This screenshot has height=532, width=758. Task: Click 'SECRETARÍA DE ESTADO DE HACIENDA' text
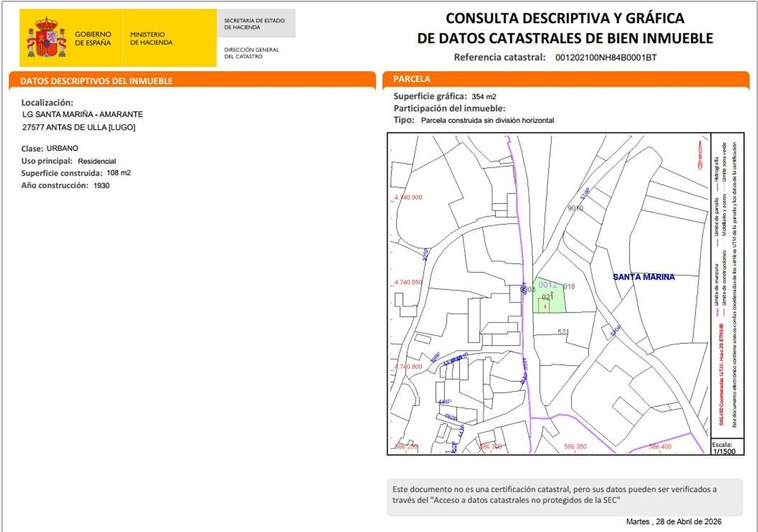pos(254,24)
